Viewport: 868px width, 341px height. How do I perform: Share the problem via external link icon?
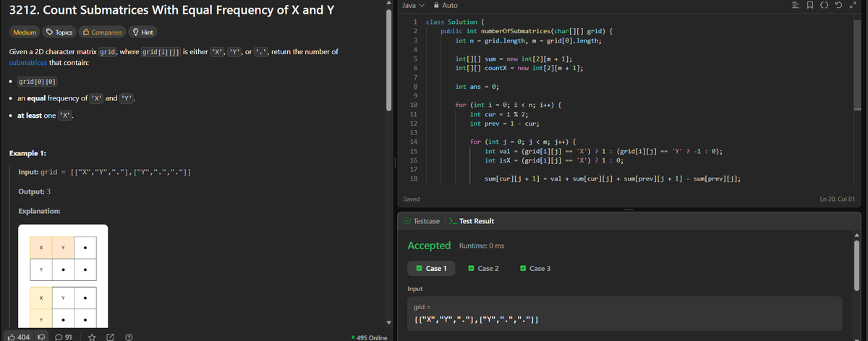pyautogui.click(x=111, y=336)
